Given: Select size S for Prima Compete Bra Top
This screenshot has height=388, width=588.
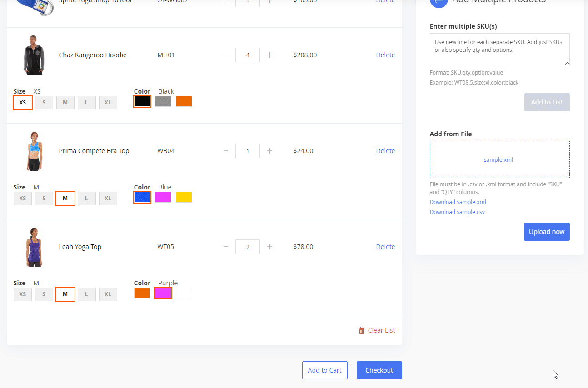Looking at the screenshot, I should 44,199.
